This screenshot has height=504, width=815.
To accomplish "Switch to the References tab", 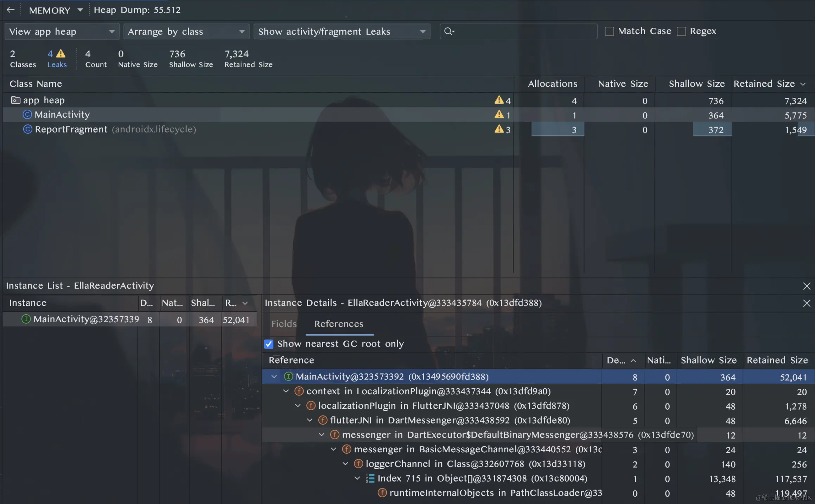I will click(x=339, y=324).
